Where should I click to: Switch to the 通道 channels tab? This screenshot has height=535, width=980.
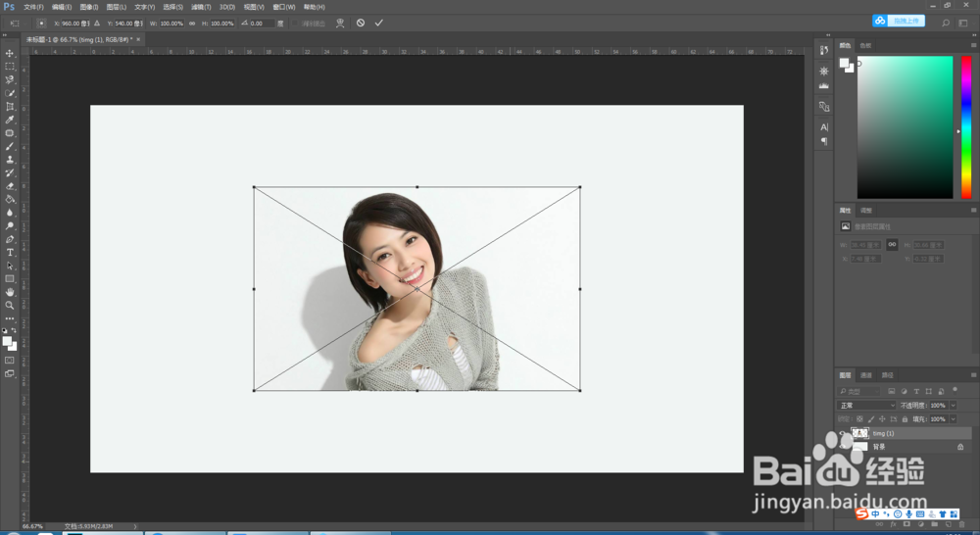[x=865, y=375]
